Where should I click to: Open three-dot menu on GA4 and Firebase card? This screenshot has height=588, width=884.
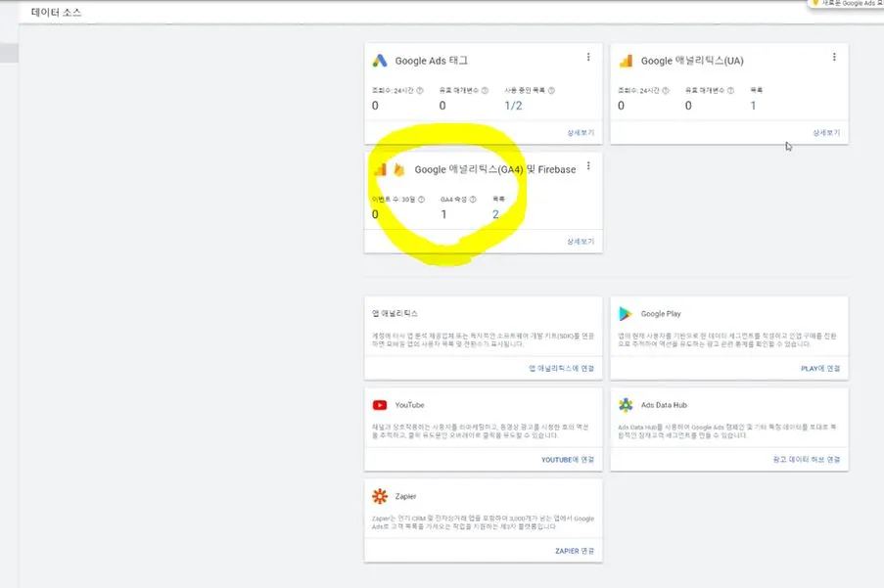(588, 165)
